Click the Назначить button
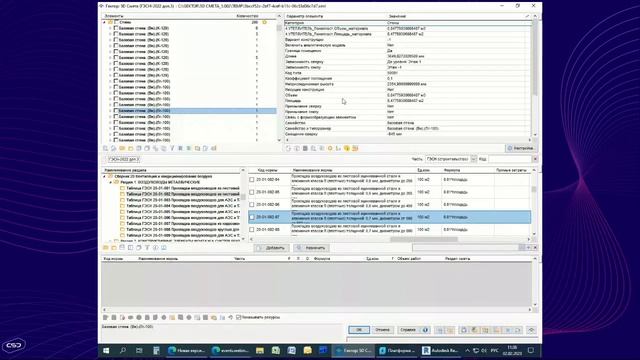Viewport: 640px width, 360px height. [x=311, y=248]
